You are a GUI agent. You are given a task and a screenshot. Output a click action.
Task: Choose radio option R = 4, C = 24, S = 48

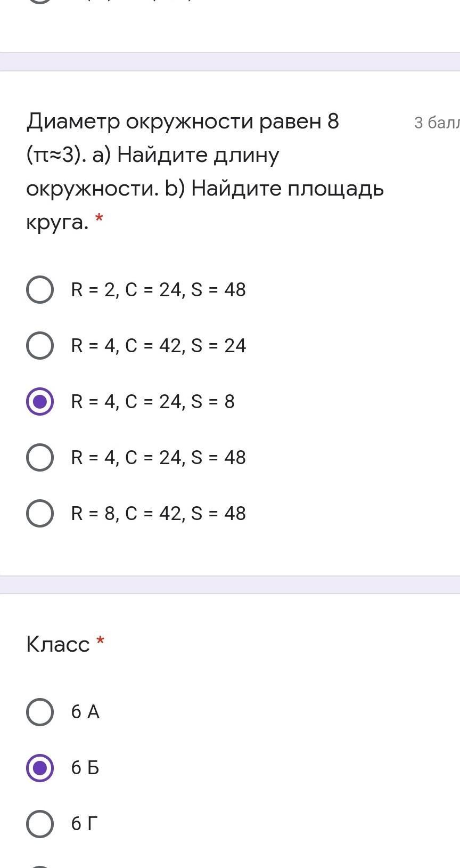point(40,457)
